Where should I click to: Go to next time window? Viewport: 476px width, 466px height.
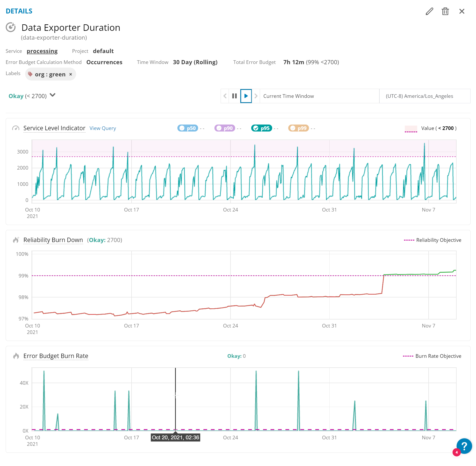(x=256, y=96)
